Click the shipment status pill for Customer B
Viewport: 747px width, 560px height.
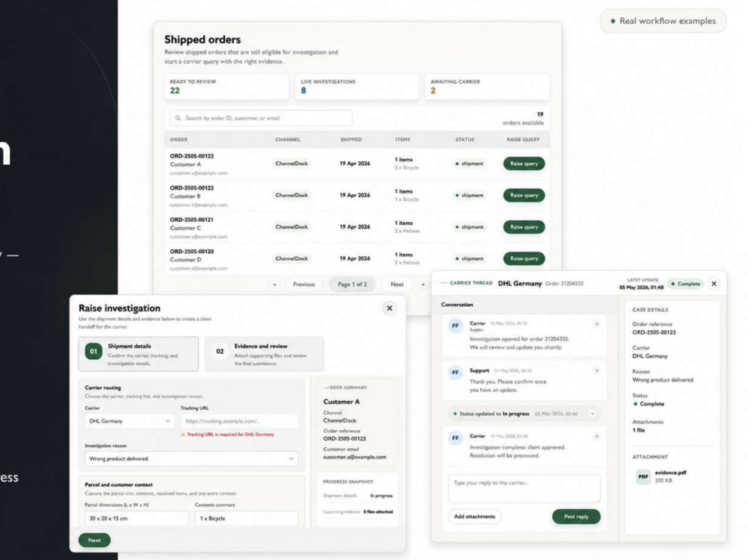469,195
